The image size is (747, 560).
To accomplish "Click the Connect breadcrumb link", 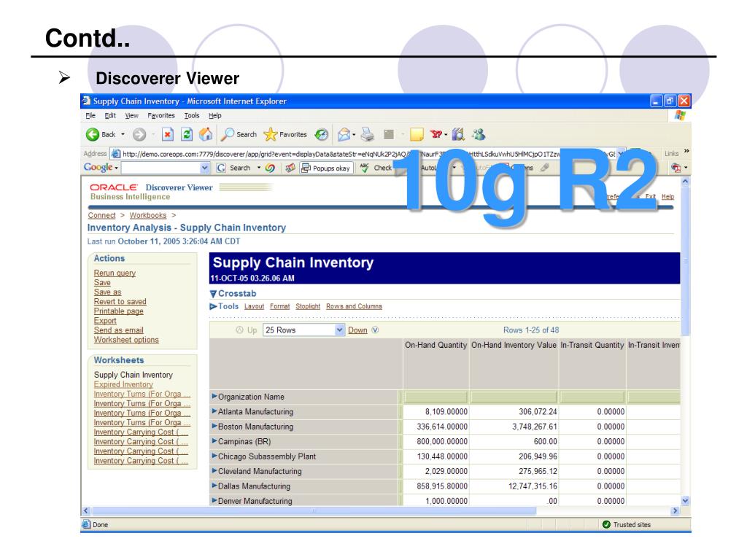I will click(101, 216).
